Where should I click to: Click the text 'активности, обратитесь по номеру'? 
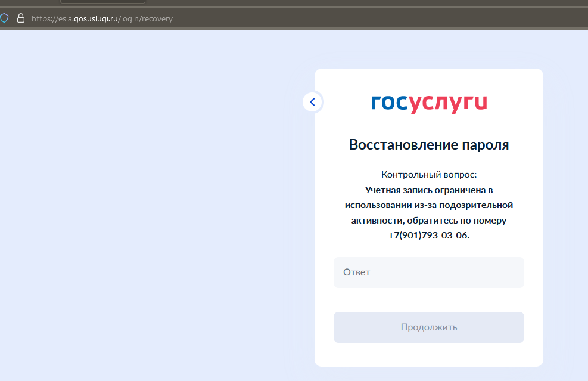click(428, 221)
